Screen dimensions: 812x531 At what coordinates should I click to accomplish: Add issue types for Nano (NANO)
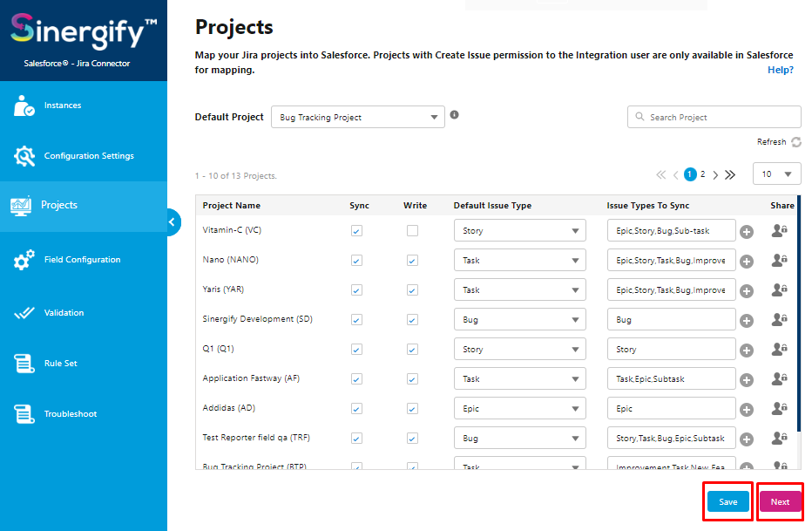click(747, 261)
